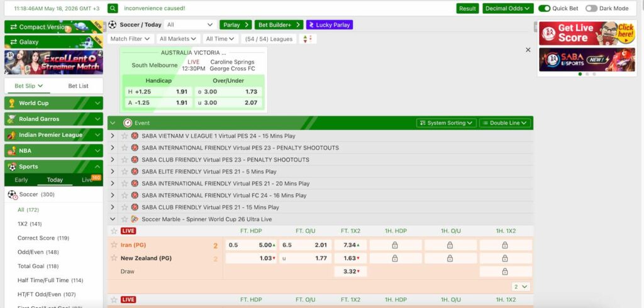Image resolution: width=644 pixels, height=308 pixels.
Task: Collapse the Sports sidebar section
Action: pyautogui.click(x=97, y=167)
